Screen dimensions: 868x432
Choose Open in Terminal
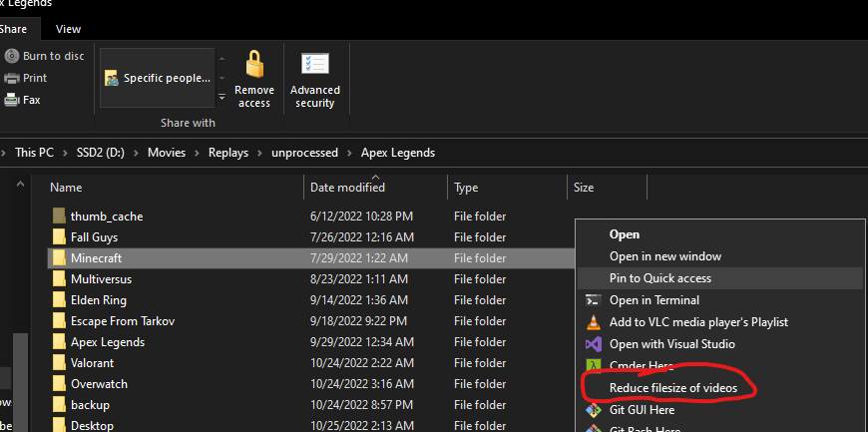[x=719, y=300]
